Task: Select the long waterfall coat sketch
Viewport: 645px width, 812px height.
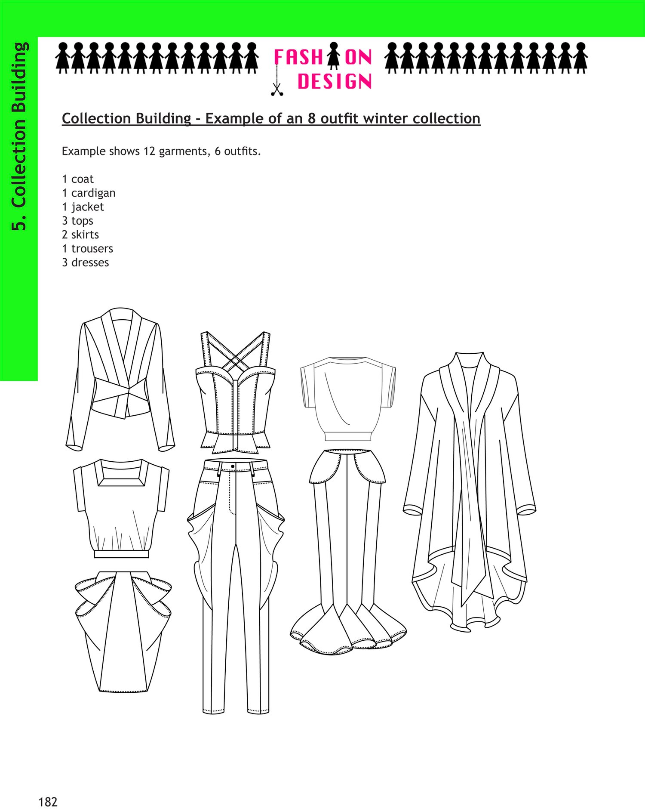Action: 469,492
